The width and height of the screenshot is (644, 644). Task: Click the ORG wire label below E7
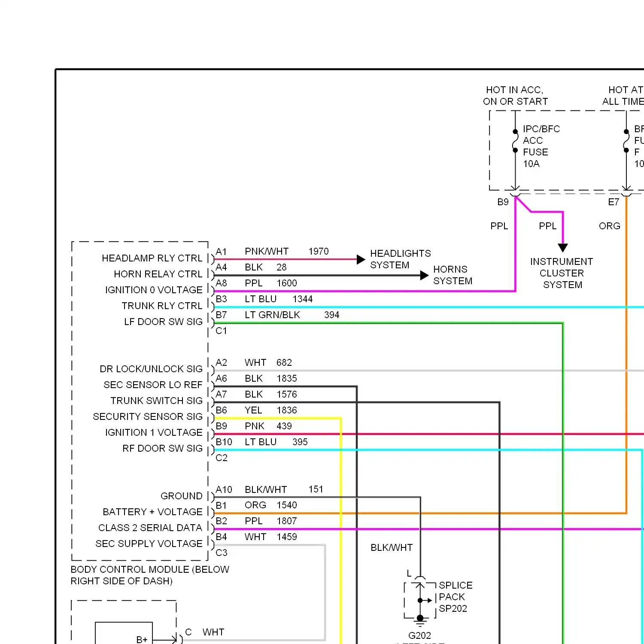(610, 226)
